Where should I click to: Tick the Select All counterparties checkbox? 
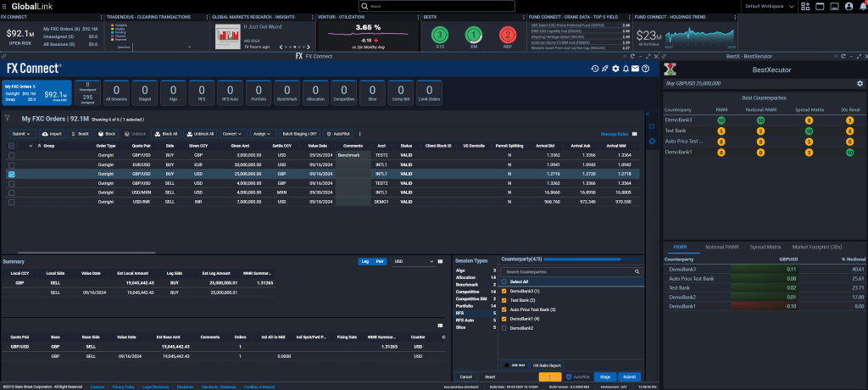(x=505, y=281)
